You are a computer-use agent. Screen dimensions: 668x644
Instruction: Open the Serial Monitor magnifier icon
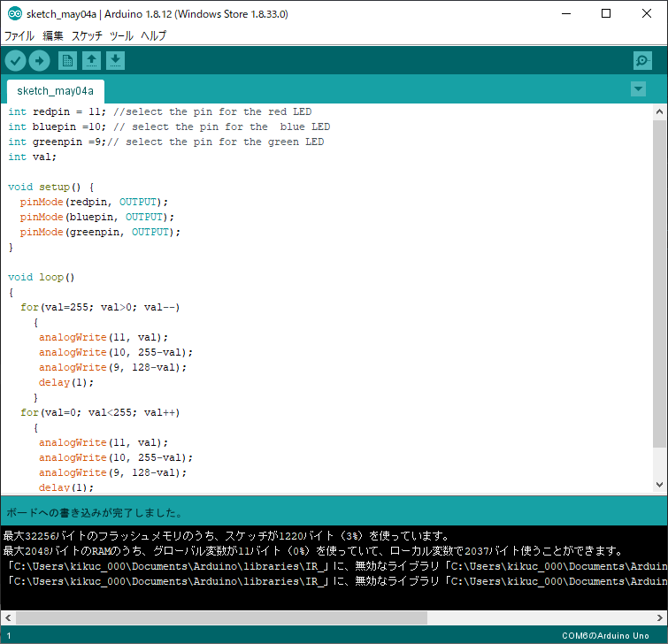click(x=642, y=60)
